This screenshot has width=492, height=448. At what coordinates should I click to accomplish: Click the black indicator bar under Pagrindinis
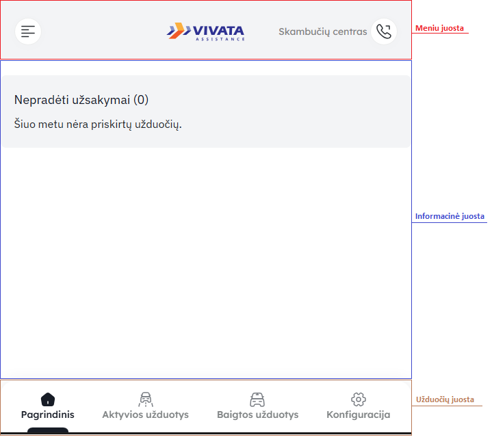pos(48,430)
